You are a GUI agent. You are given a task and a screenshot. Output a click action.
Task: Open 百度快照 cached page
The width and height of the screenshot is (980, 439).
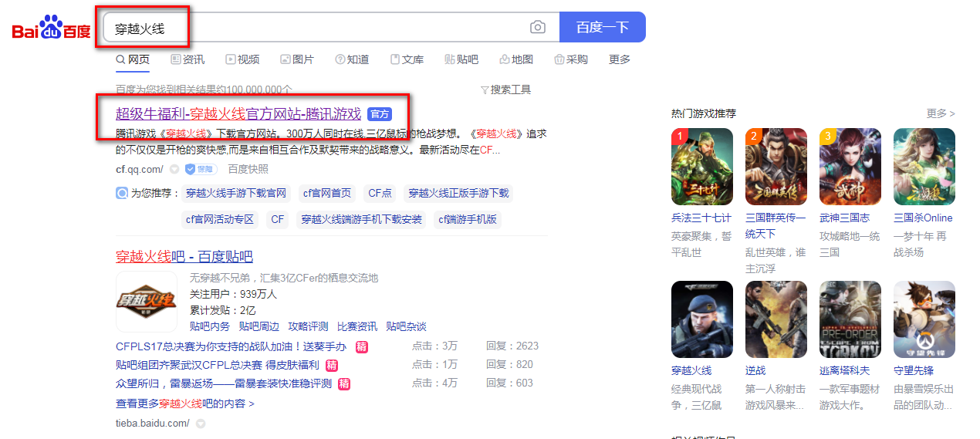248,169
